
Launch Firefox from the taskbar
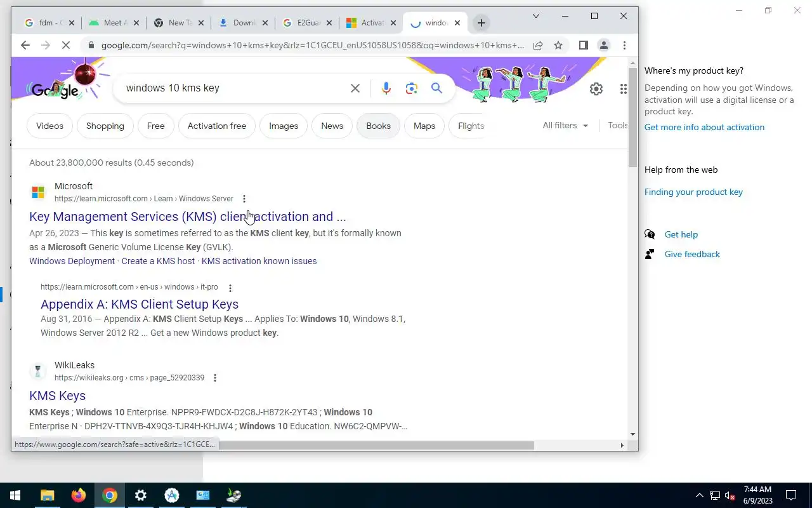tap(79, 495)
